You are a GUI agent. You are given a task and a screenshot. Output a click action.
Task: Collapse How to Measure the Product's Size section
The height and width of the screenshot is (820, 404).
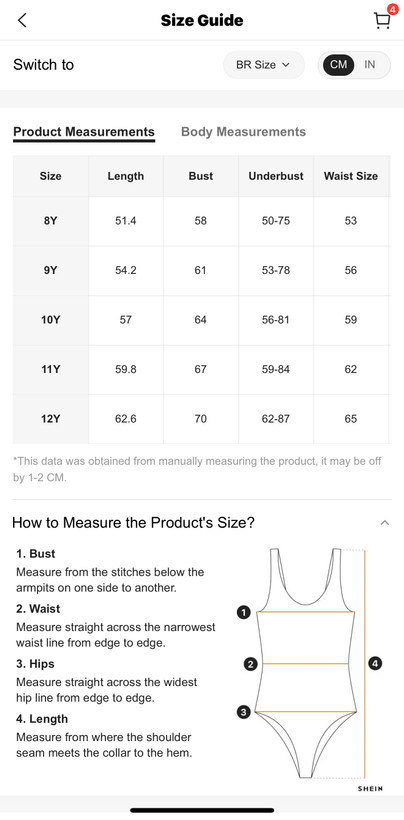(385, 522)
